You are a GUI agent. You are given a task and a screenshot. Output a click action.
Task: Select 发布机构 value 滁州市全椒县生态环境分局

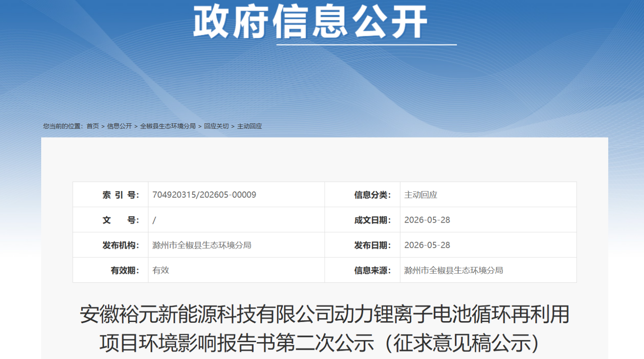pos(202,245)
